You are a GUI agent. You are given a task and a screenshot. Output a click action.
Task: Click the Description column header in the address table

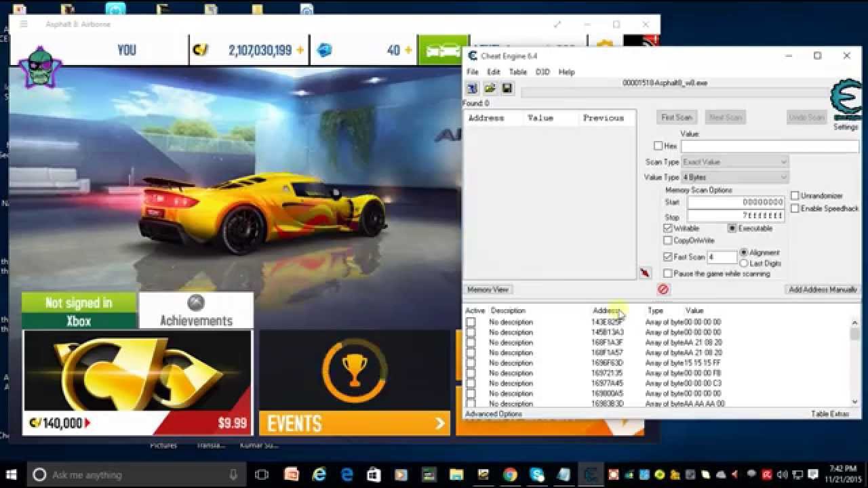(508, 310)
